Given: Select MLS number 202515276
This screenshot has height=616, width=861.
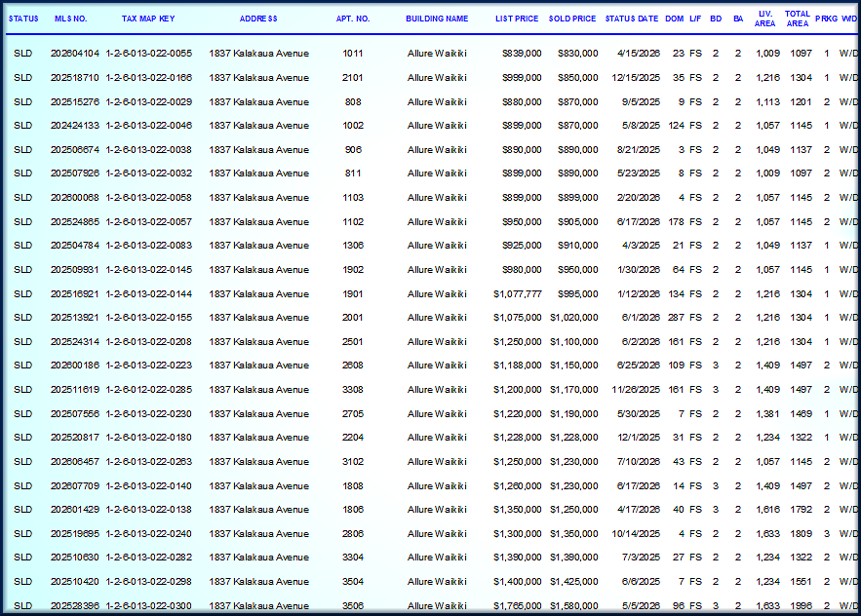Looking at the screenshot, I should pyautogui.click(x=75, y=101).
